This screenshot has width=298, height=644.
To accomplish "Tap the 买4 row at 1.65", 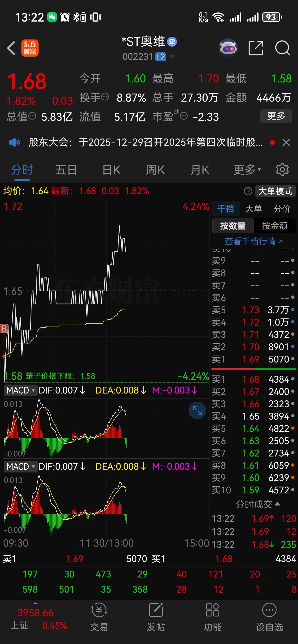I will tap(253, 416).
